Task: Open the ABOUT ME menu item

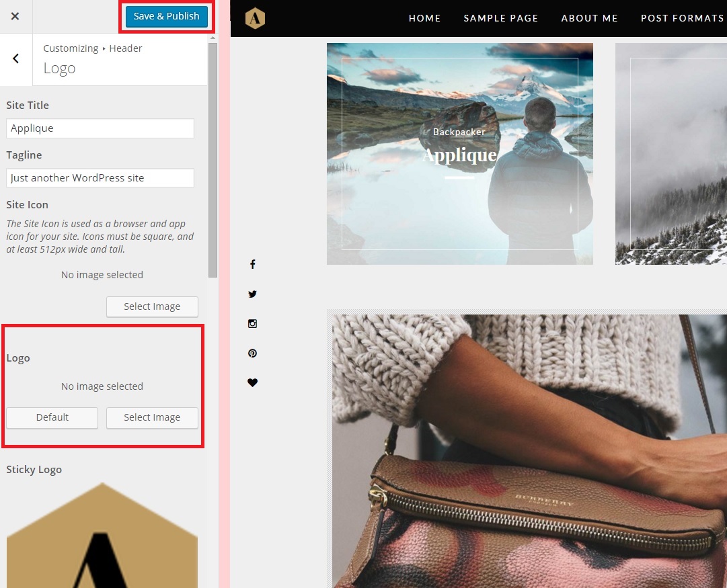Action: [x=589, y=18]
